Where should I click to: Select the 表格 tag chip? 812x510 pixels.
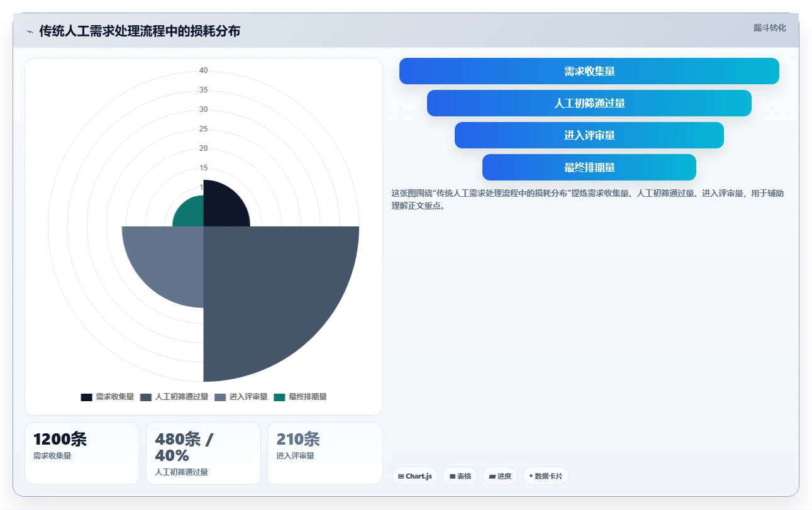(x=460, y=476)
